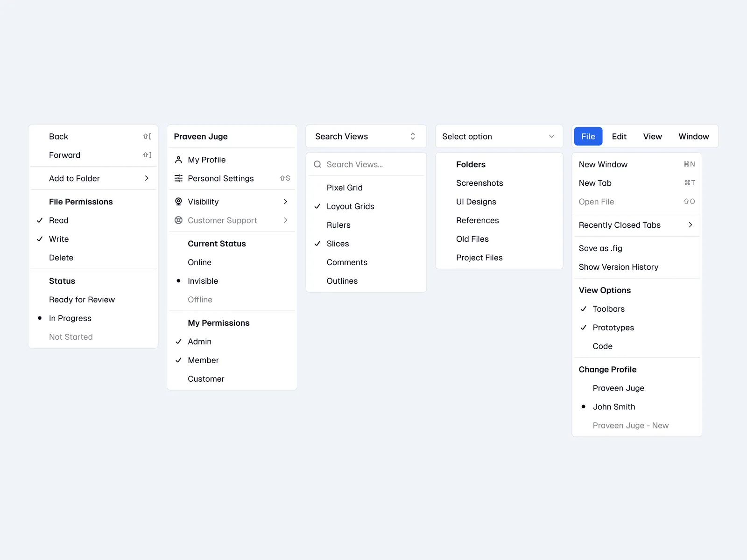Toggle the Layout Grids checked option

coord(350,206)
